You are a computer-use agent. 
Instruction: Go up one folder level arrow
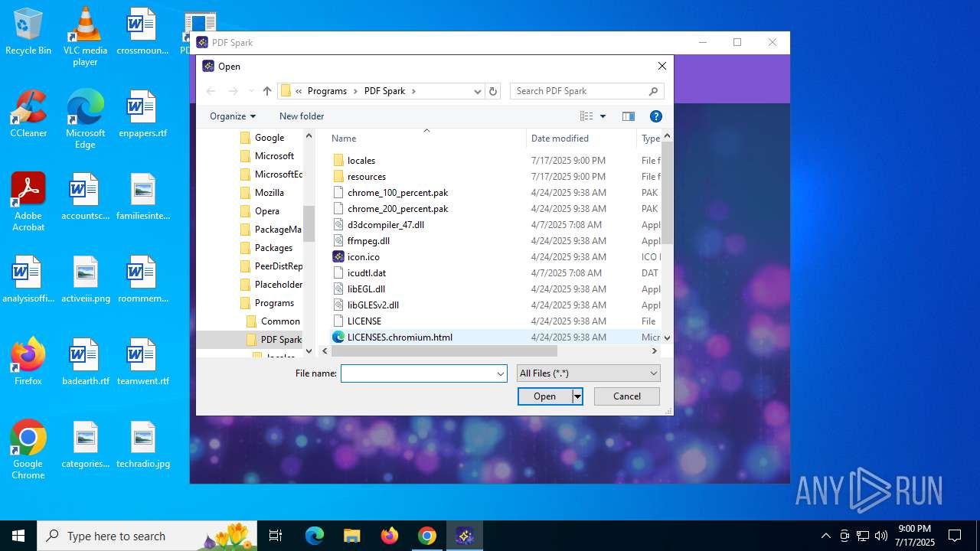click(266, 91)
